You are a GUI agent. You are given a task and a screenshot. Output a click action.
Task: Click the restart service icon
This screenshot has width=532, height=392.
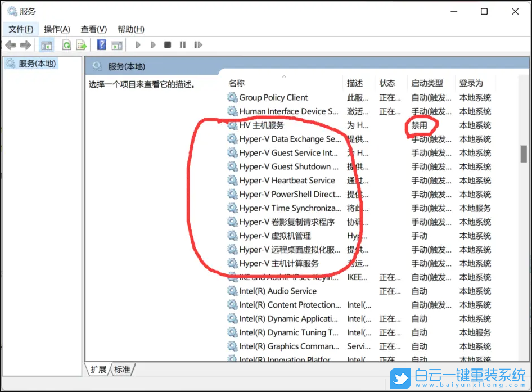point(198,45)
